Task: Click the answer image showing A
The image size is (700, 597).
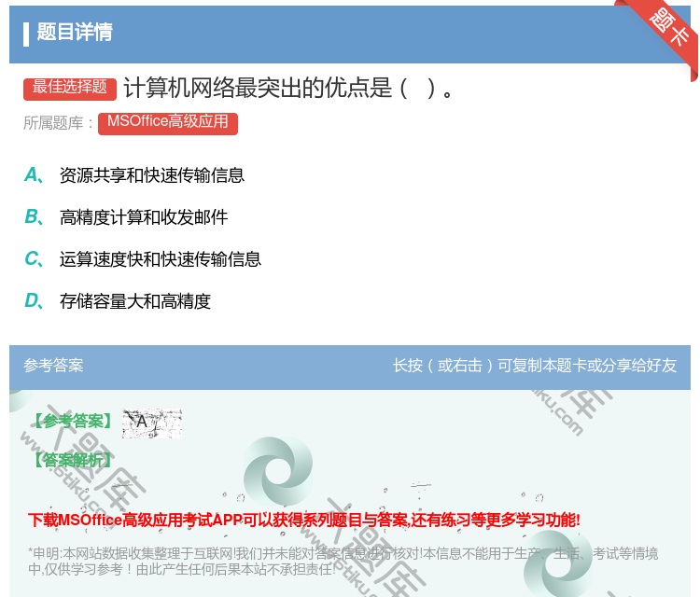Action: coord(152,423)
